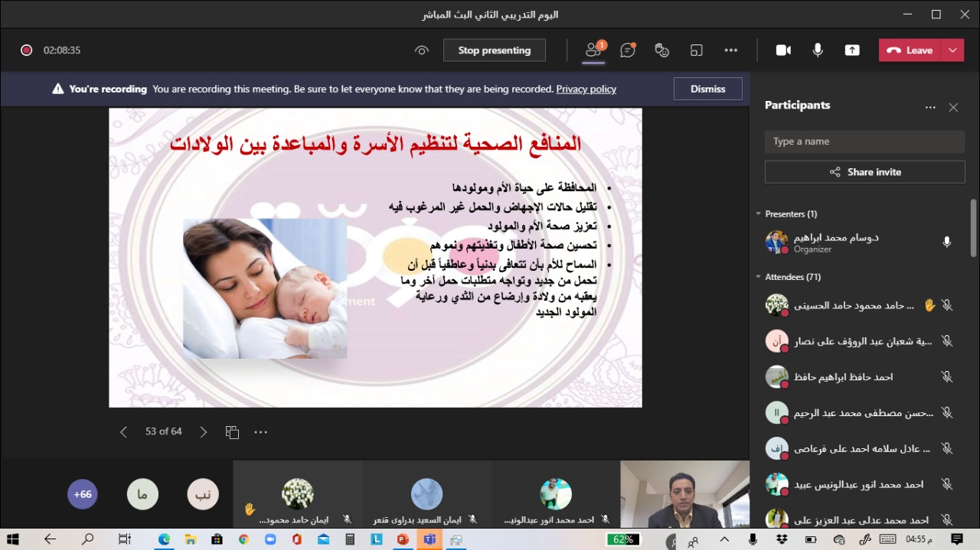Click the participants list scrollbar
Image resolution: width=980 pixels, height=550 pixels.
point(973,228)
